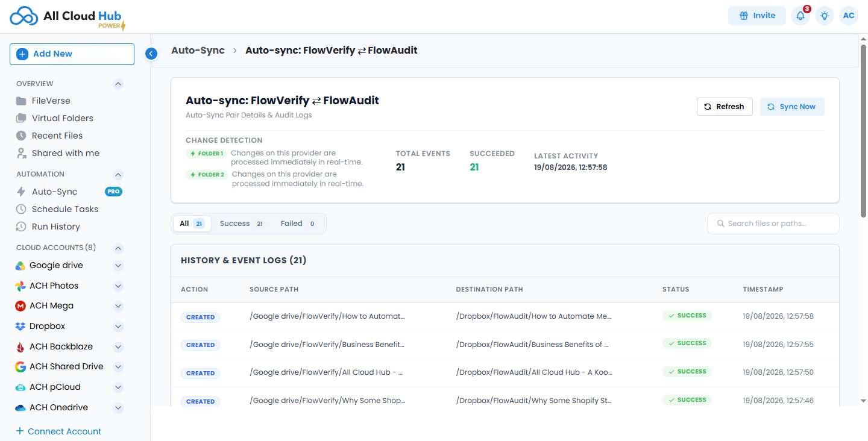Click the FileVerse folder icon
This screenshot has height=441, width=868.
coord(21,101)
